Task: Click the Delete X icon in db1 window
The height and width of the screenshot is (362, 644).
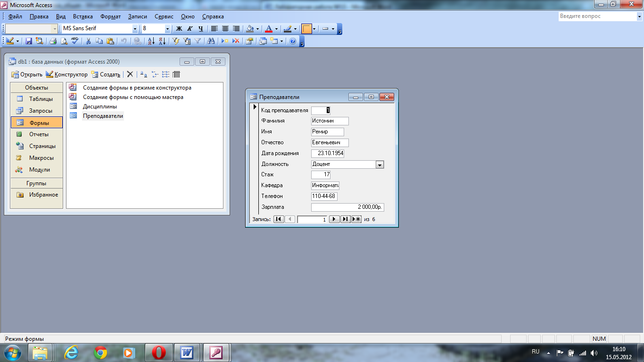Action: coord(130,74)
